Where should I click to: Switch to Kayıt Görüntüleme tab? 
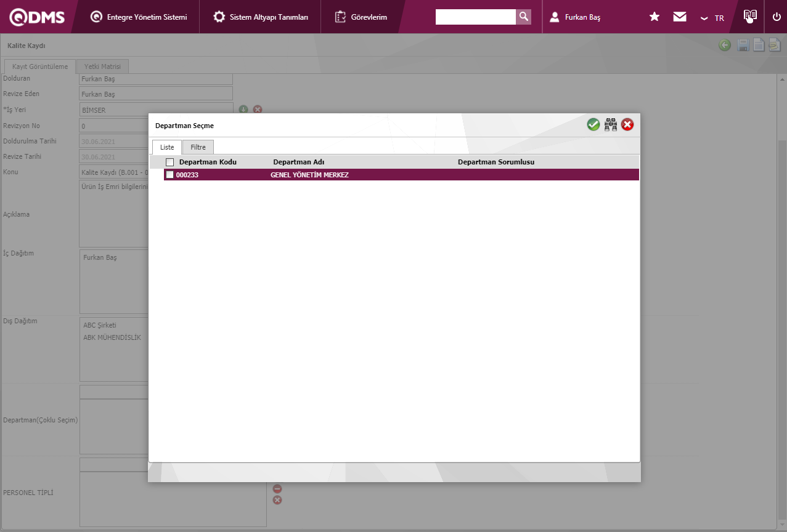point(40,66)
